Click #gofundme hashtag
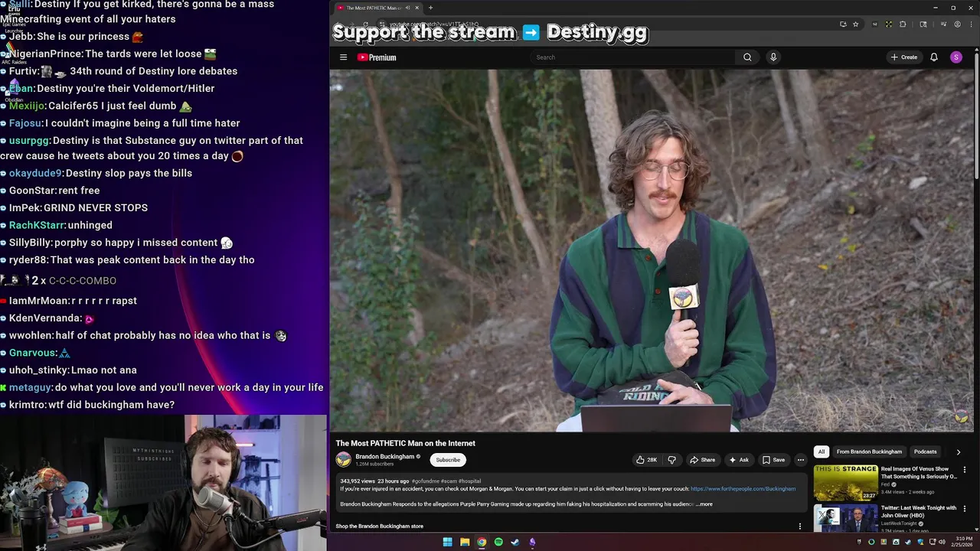This screenshot has height=551, width=980. pyautogui.click(x=426, y=481)
